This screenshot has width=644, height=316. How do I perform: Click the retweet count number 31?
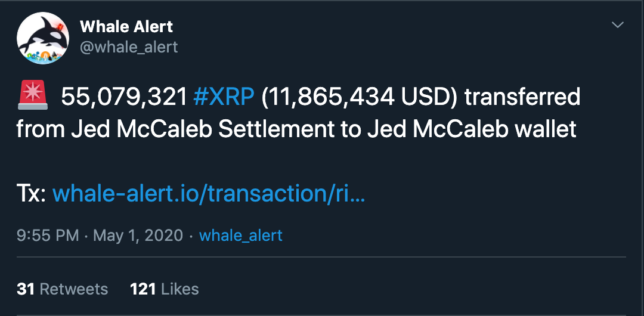26,289
